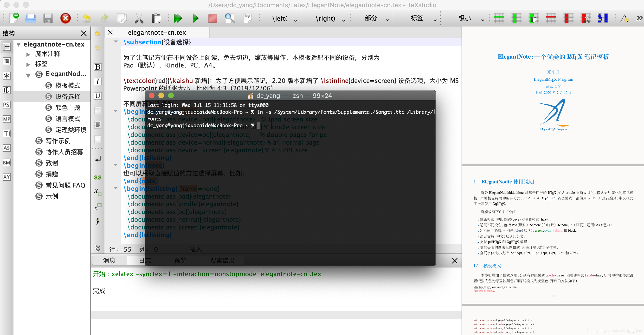
Task: Fold the \subsection{设备选择} code block
Action: tap(116, 41)
